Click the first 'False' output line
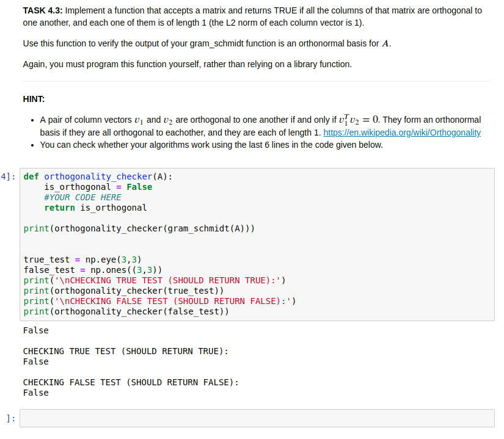The width and height of the screenshot is (504, 439). [x=35, y=330]
